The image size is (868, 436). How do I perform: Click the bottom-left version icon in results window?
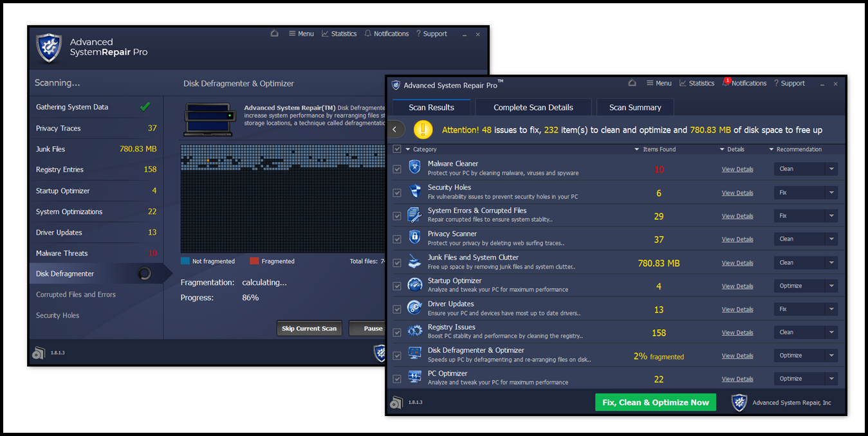coord(396,402)
